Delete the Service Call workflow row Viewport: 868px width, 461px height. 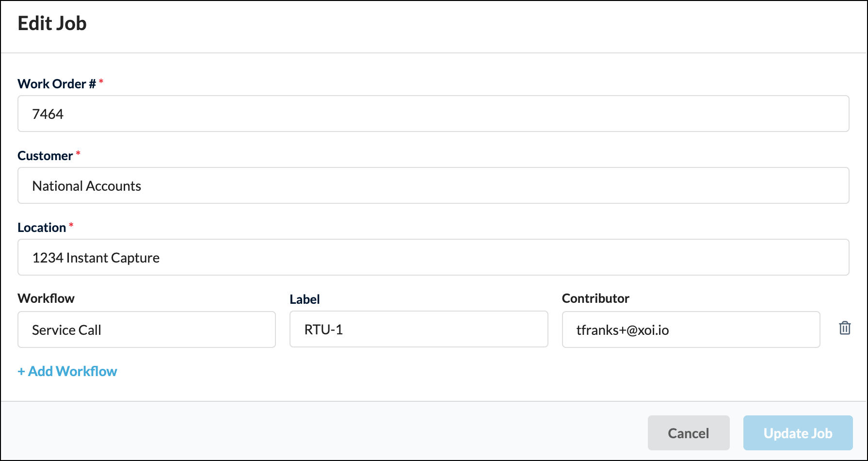click(x=845, y=329)
